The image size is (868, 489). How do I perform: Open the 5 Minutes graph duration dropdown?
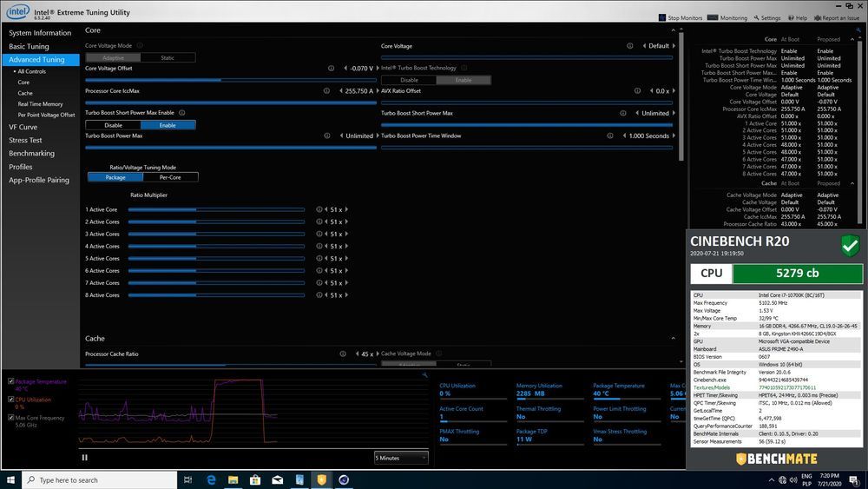click(x=401, y=458)
